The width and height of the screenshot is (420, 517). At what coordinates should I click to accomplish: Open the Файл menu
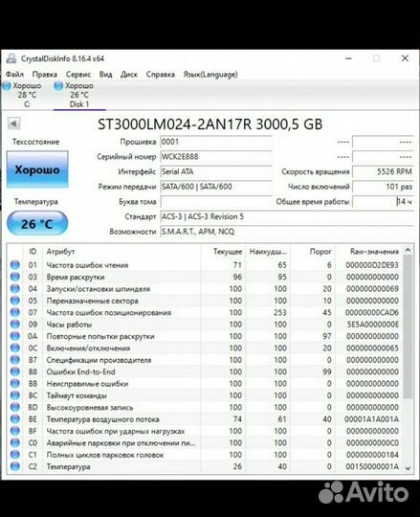[14, 75]
